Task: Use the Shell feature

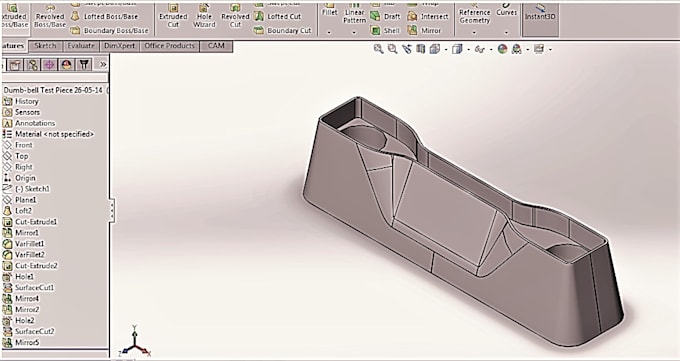Action: pyautogui.click(x=385, y=30)
